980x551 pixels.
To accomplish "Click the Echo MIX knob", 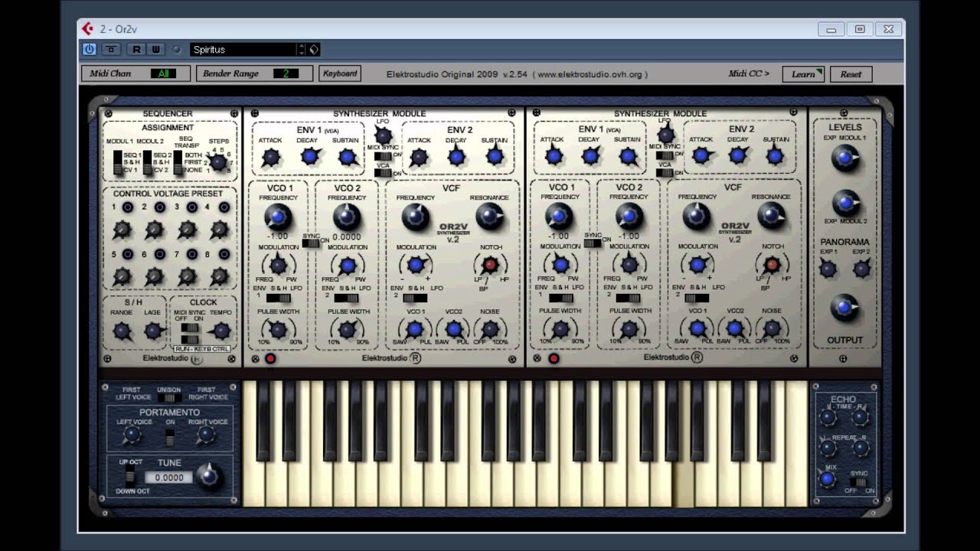I will pos(827,479).
